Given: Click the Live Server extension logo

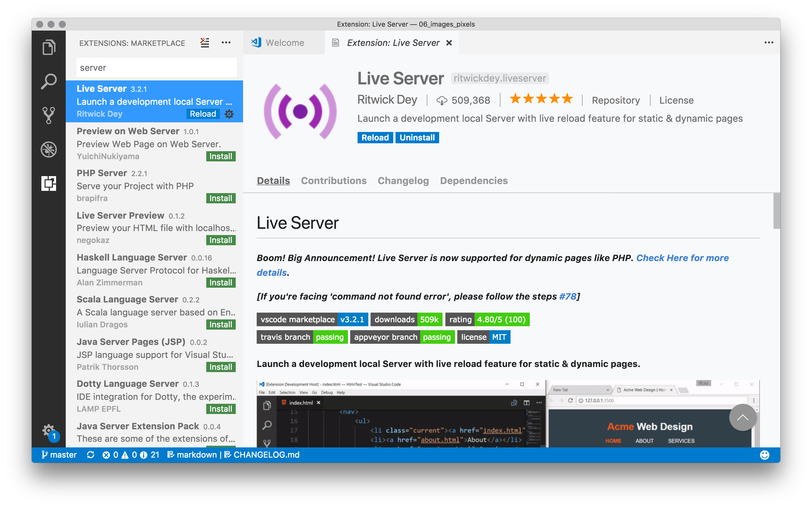Looking at the screenshot, I should [x=300, y=111].
